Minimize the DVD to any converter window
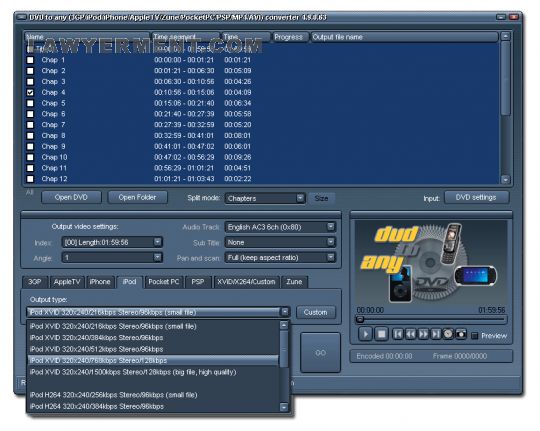Image resolution: width=540 pixels, height=431 pixels. click(501, 17)
